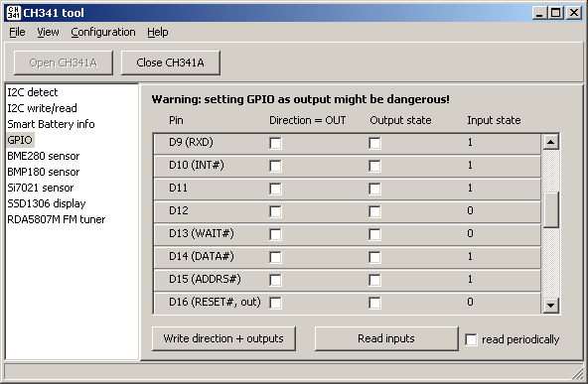Click the D9 (RXD) pin label
The height and width of the screenshot is (384, 588).
pyautogui.click(x=191, y=142)
